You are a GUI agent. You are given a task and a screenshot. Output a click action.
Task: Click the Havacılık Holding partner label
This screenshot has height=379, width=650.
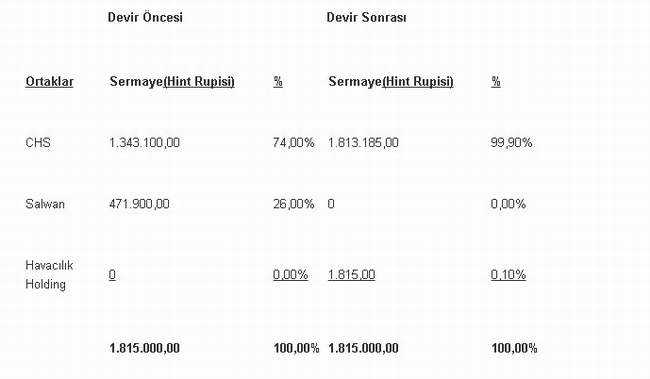(49, 275)
